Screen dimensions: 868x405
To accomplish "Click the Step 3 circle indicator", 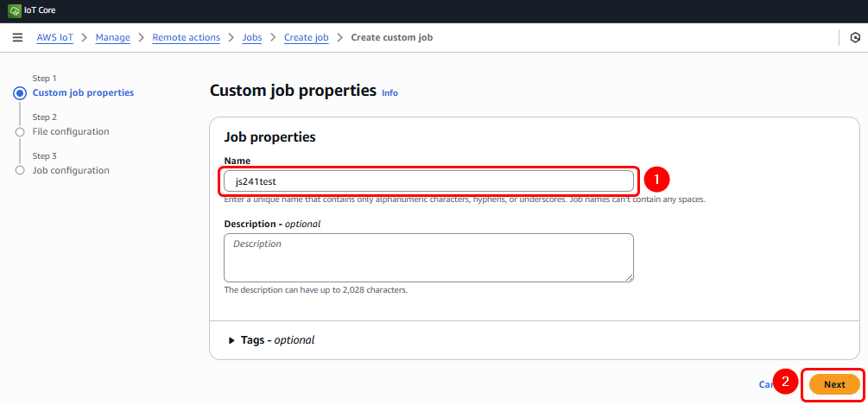I will click(x=20, y=171).
